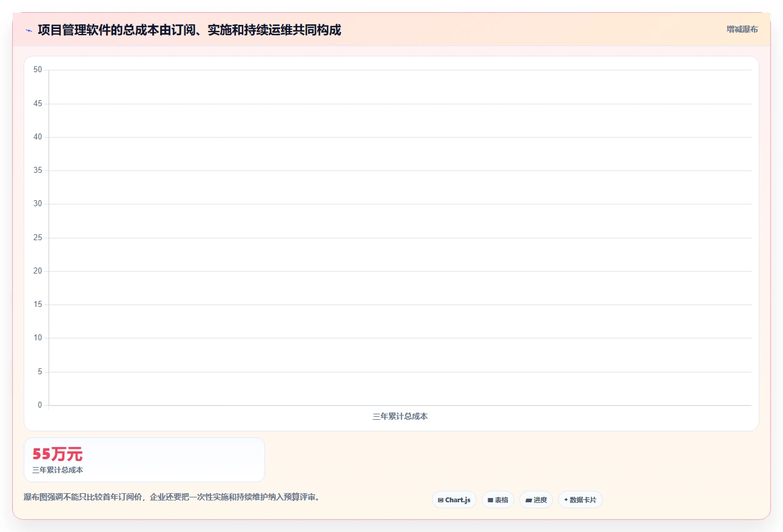Click the y-axis value 20
Viewport: 783px width, 532px height.
(x=38, y=271)
